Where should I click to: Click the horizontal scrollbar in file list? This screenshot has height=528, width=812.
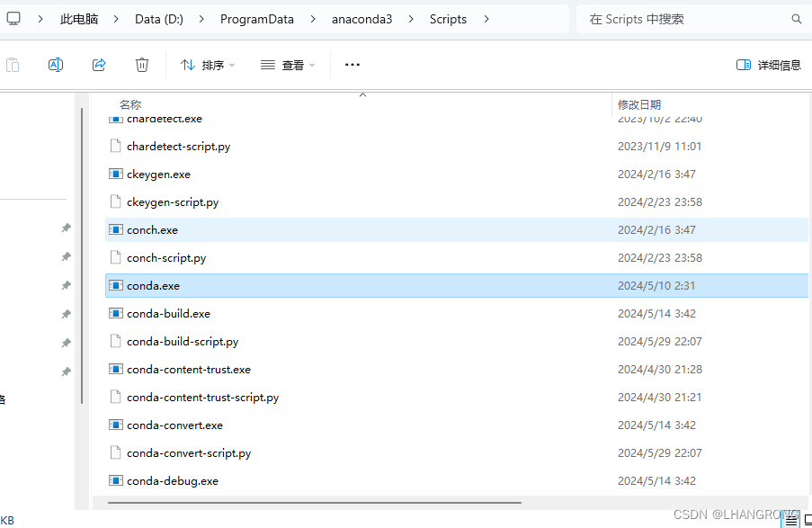pos(315,502)
